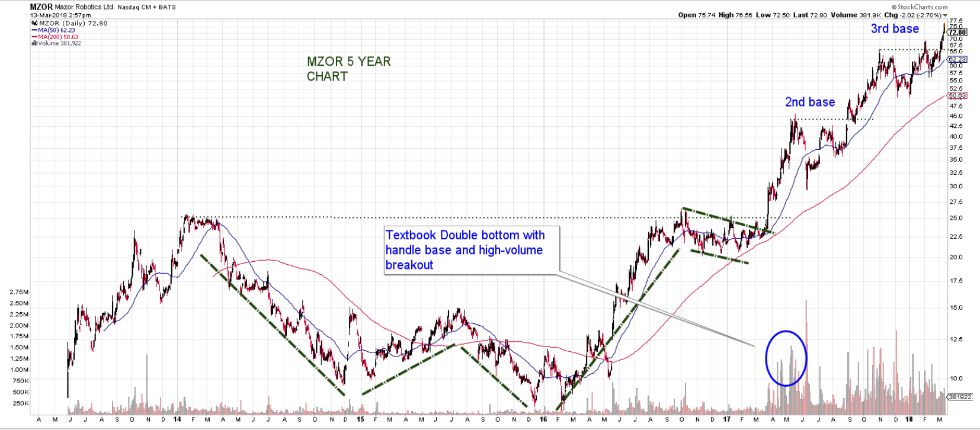Click the red 50.63 MA tag on the price axis

pos(957,95)
